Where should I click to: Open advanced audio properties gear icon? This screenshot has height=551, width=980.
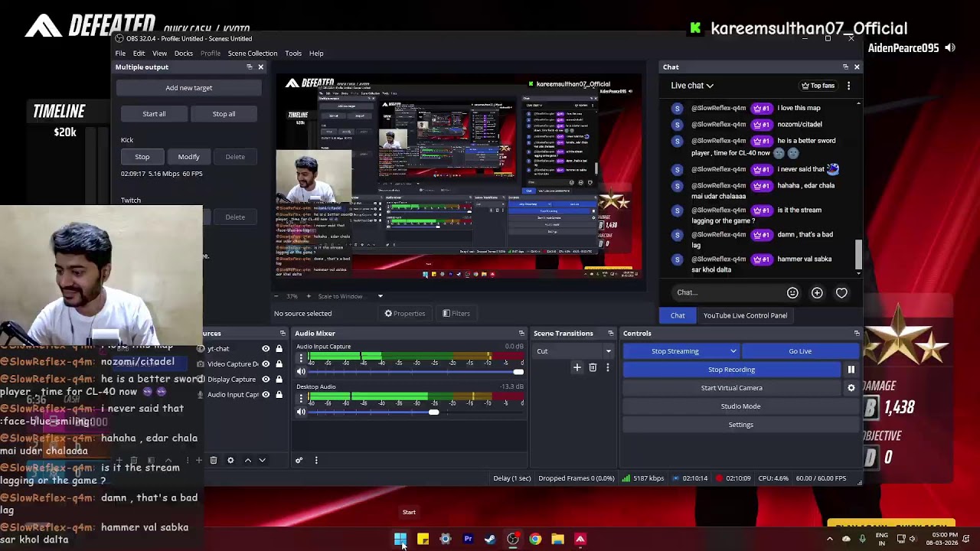(299, 461)
